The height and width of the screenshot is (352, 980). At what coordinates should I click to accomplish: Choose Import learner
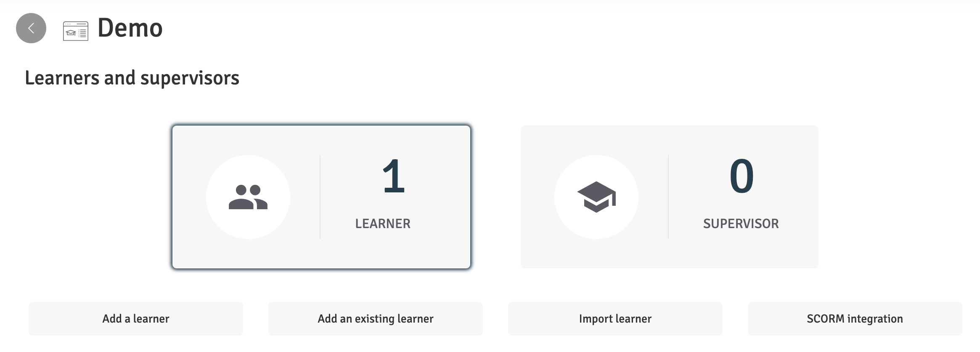615,319
